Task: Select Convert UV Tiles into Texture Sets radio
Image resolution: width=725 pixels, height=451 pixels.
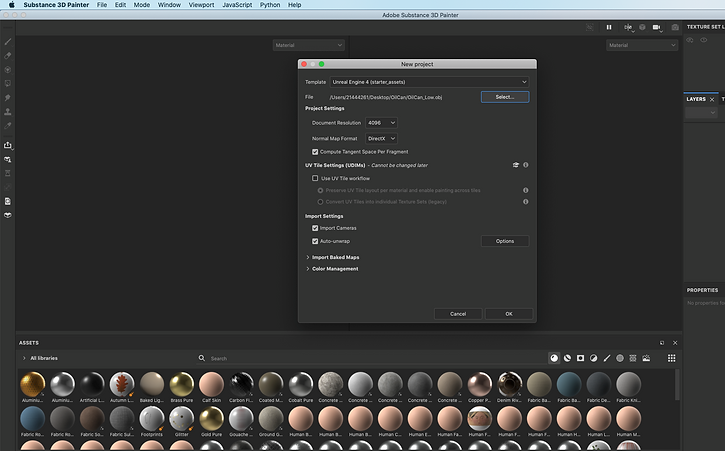Action: click(x=320, y=202)
